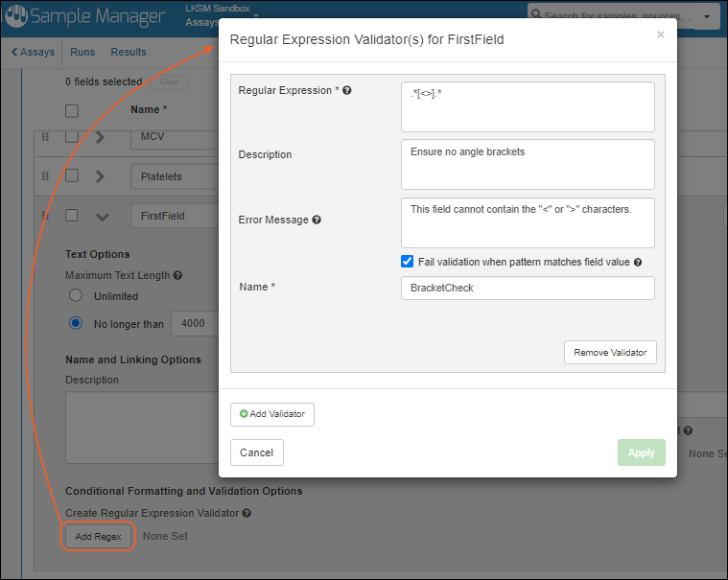Image resolution: width=728 pixels, height=580 pixels.
Task: Click help icon next to Error Message
Action: [x=317, y=220]
